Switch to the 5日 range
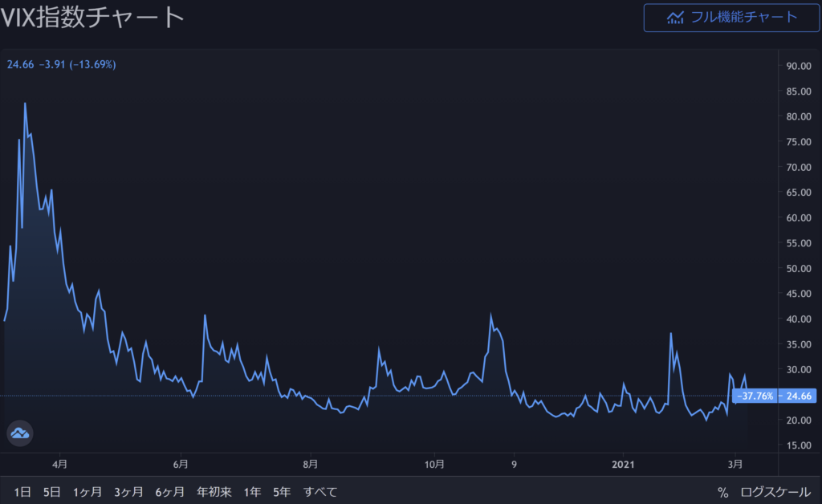The width and height of the screenshot is (822, 504). tap(52, 492)
